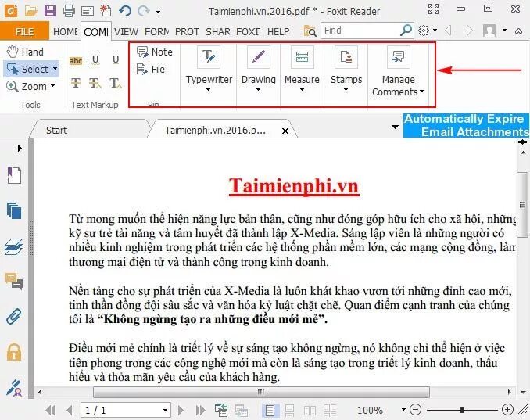Screen dimensions: 530x420
Task: Print the PDF using printer icon
Action: pos(69,11)
